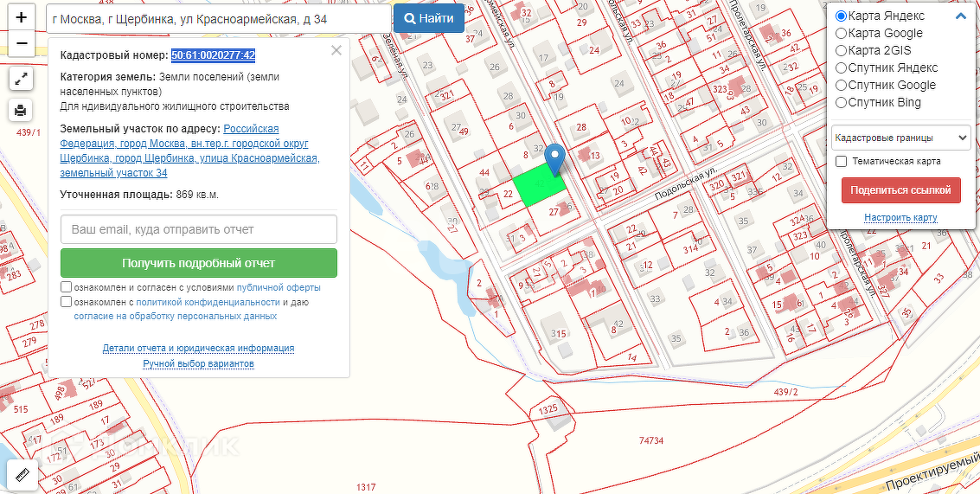Screen dimensions: 980x494
Task: Click the email input field
Action: (199, 229)
